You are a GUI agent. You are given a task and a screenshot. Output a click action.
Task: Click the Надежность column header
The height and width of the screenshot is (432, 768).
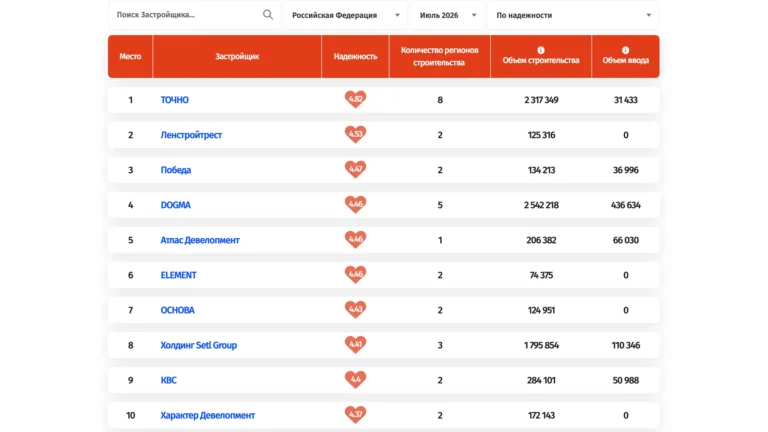355,56
